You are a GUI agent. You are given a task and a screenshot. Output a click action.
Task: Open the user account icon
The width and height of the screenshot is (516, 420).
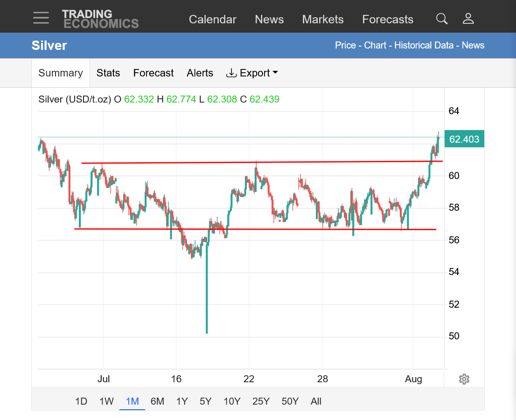coord(468,19)
